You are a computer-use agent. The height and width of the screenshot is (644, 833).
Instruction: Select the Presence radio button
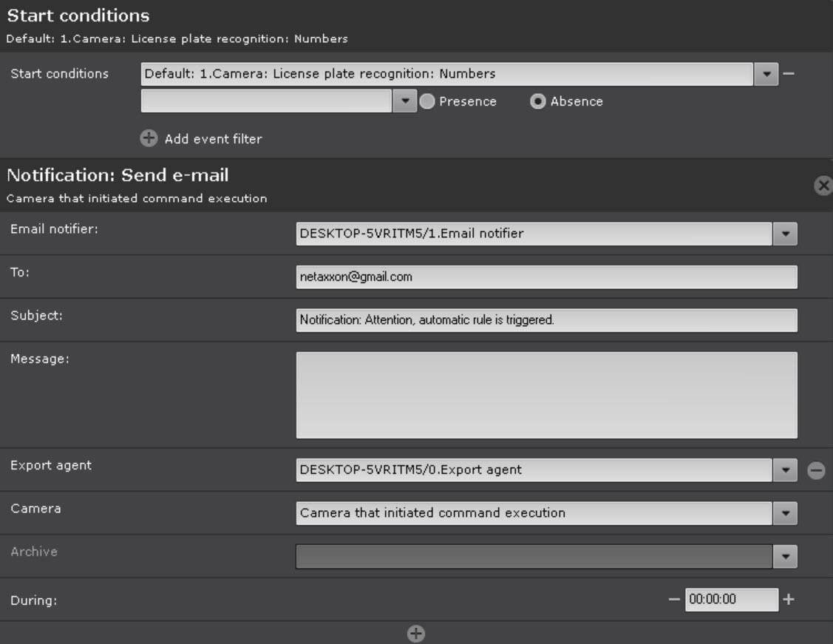(427, 102)
